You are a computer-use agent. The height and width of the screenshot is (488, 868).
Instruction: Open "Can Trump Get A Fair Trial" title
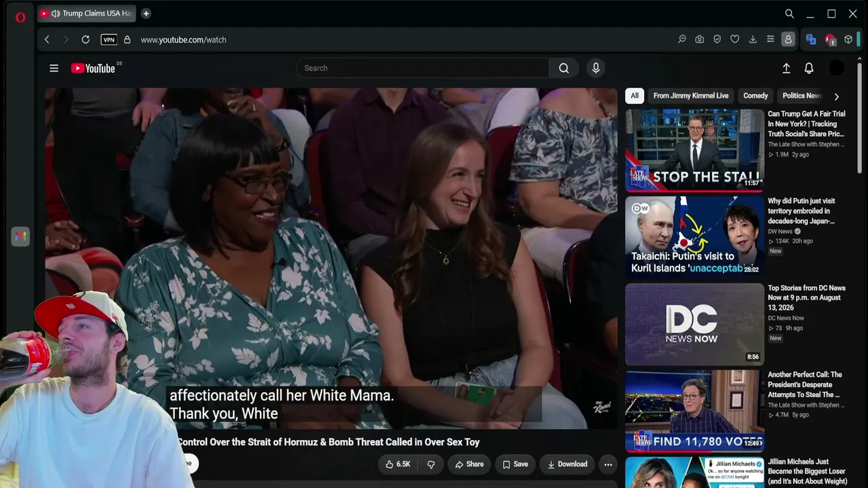(807, 124)
